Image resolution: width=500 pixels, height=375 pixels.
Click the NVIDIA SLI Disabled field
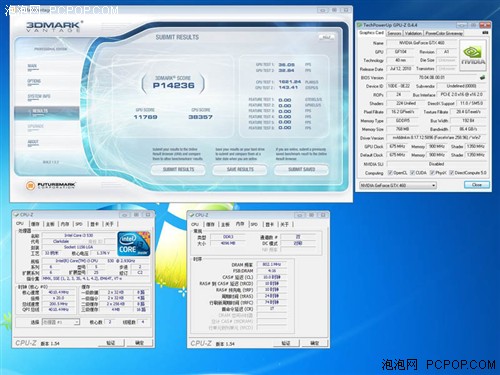click(x=437, y=164)
